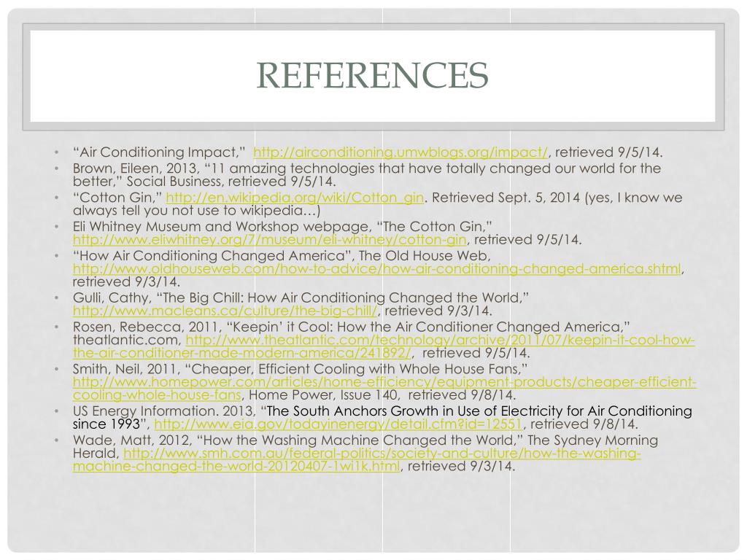
Task: Open the smh.com.au washing-machine link
Action: pyautogui.click(x=357, y=459)
